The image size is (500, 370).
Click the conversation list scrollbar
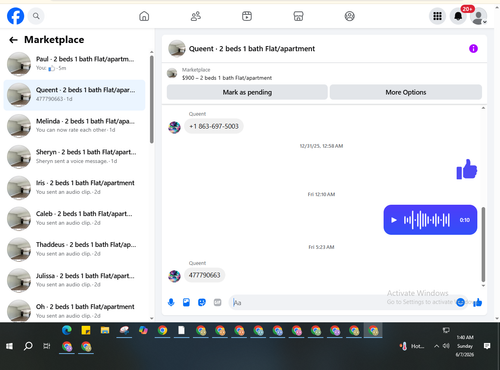[x=152, y=99]
